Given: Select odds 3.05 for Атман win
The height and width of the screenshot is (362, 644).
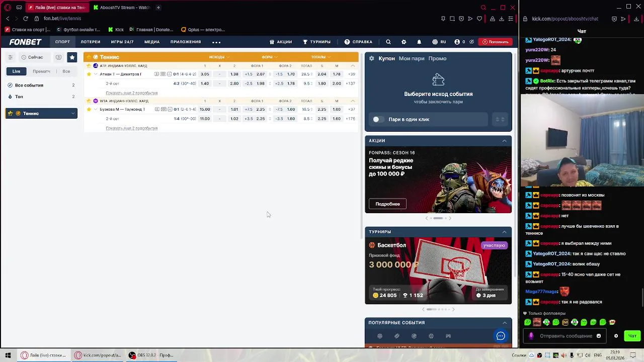Looking at the screenshot, I should (205, 74).
